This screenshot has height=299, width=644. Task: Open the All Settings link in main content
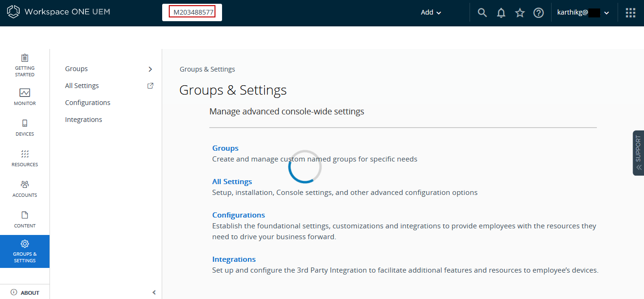(x=232, y=182)
